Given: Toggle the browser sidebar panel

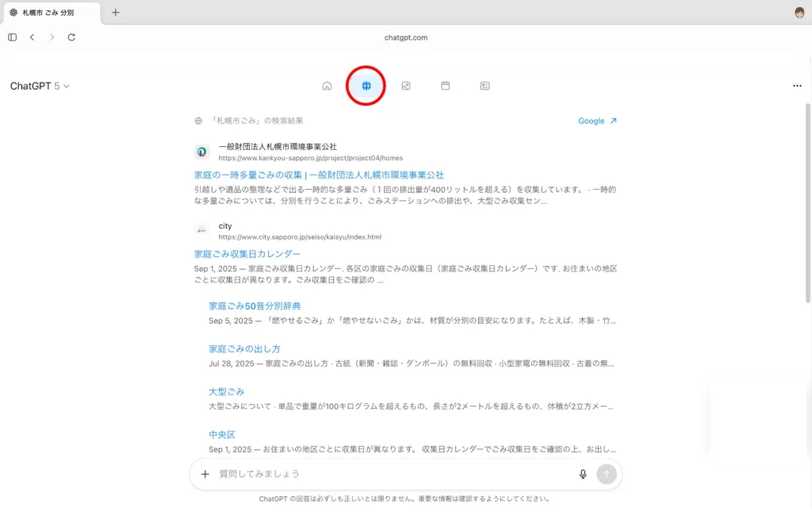Looking at the screenshot, I should coord(11,37).
